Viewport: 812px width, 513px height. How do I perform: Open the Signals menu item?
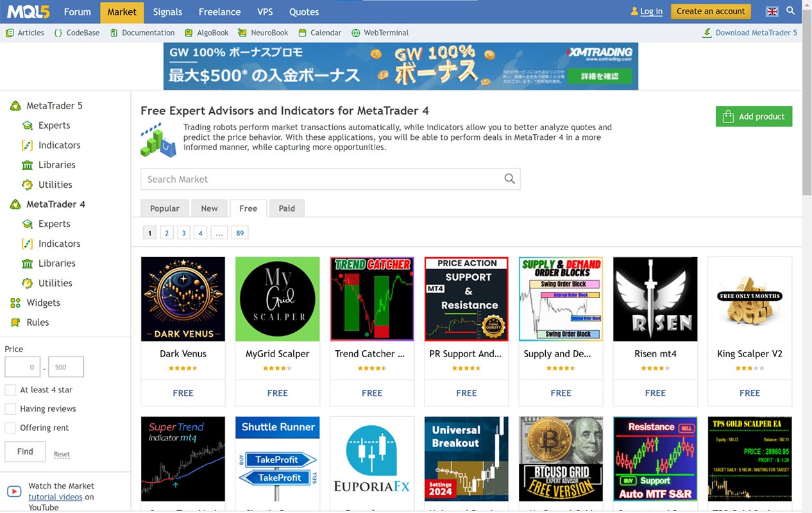(x=167, y=12)
